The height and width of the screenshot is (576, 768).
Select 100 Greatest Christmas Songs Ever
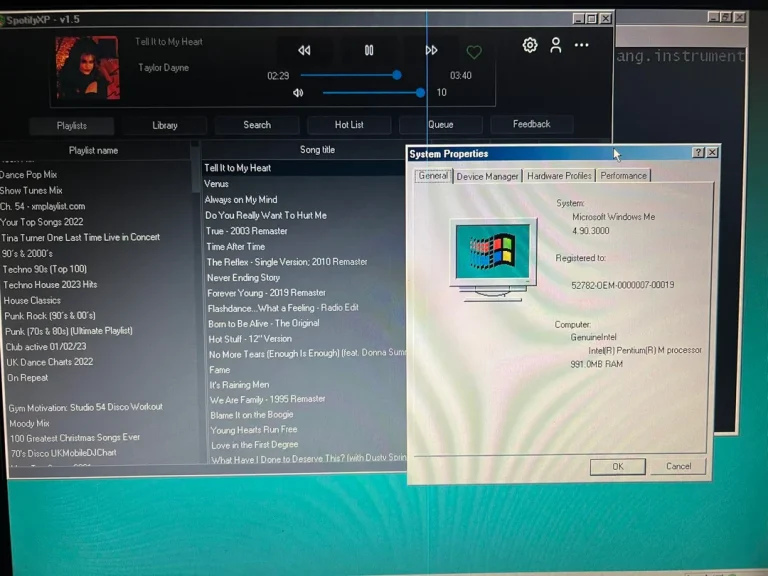click(75, 438)
